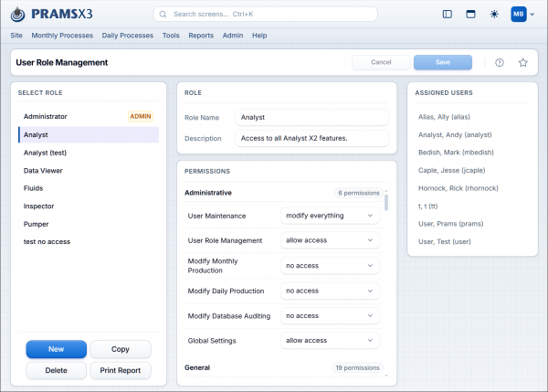Open the help question mark icon
The image size is (548, 392).
point(500,63)
